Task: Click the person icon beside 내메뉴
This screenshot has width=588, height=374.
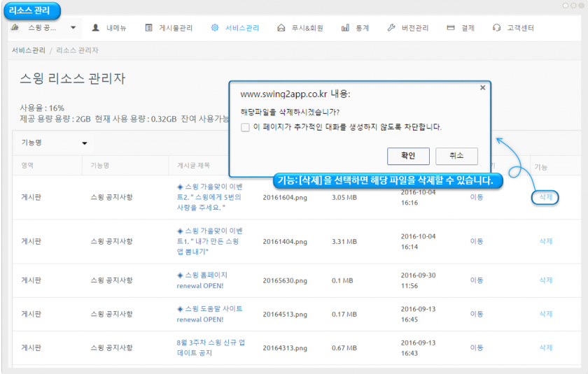Action: 96,28
